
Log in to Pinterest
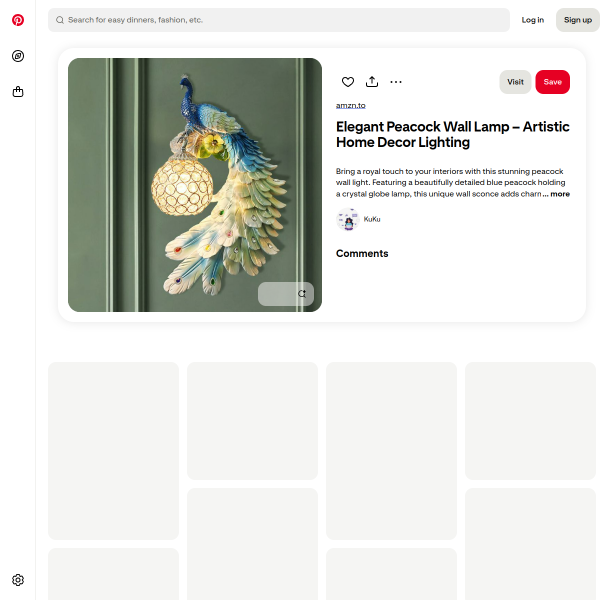click(x=533, y=20)
